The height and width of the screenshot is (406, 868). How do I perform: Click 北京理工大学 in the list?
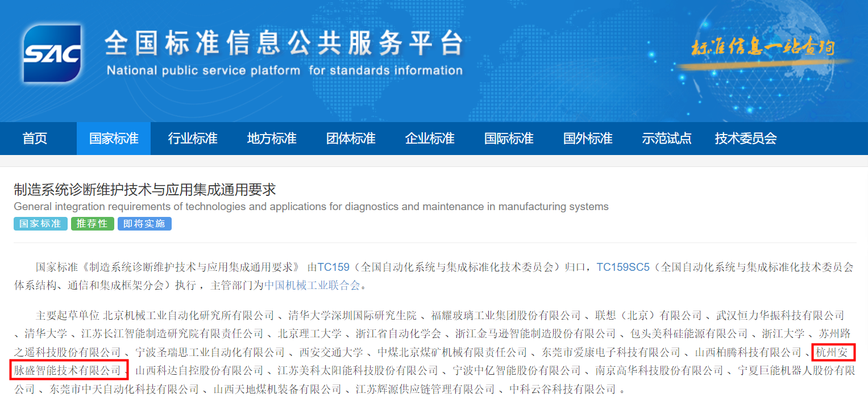[x=310, y=334]
